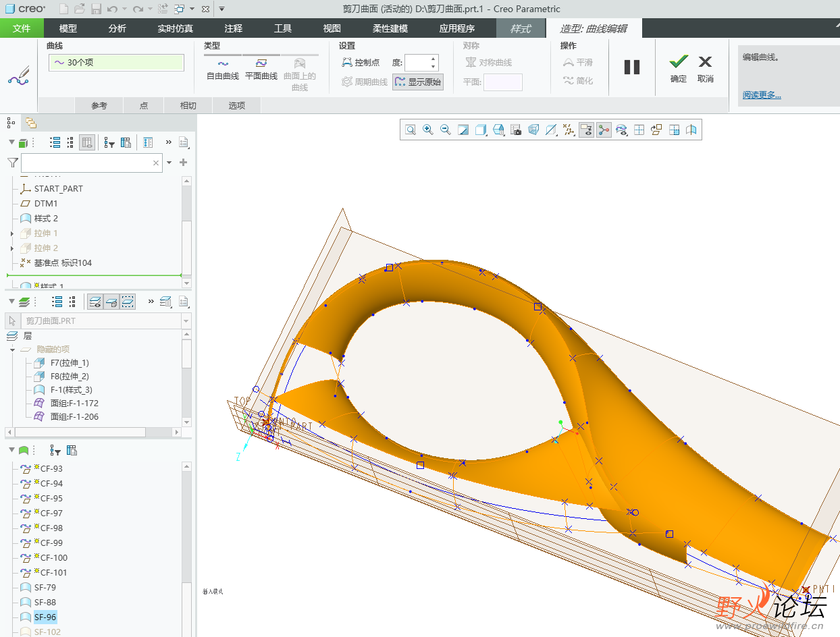840x637 pixels.
Task: Switch to the 分析 Analysis ribbon tab
Action: tap(117, 28)
